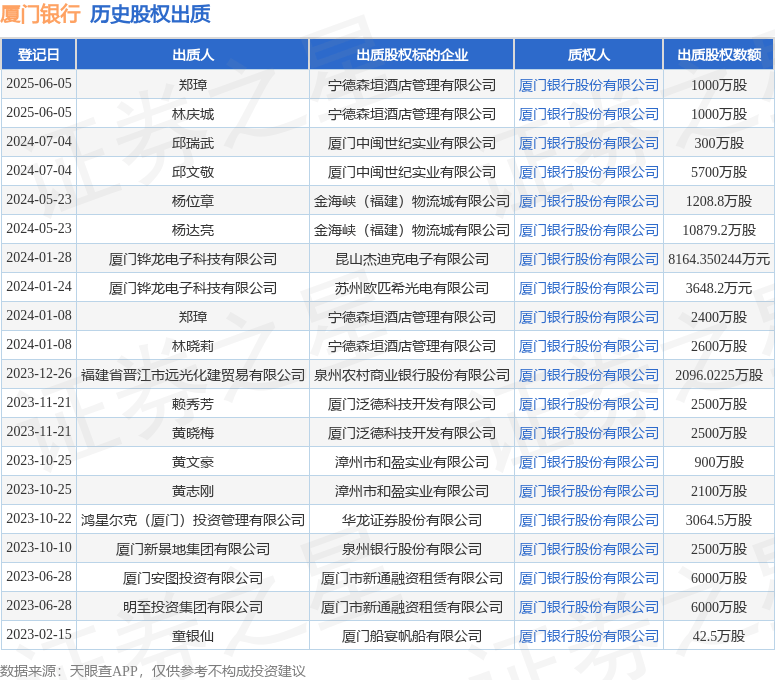Open 厦门银行股份有限公司 link in 林庆城 row
Screen dimensions: 775x680
click(x=588, y=114)
